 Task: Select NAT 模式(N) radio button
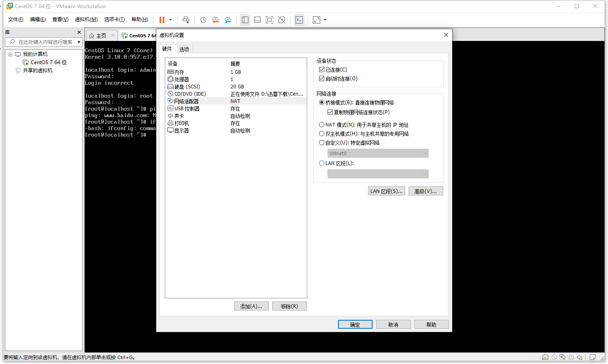pos(321,125)
